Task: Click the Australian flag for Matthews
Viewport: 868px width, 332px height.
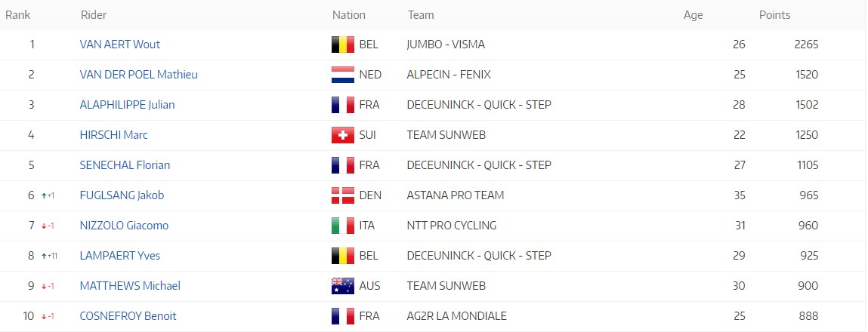Action: [343, 285]
